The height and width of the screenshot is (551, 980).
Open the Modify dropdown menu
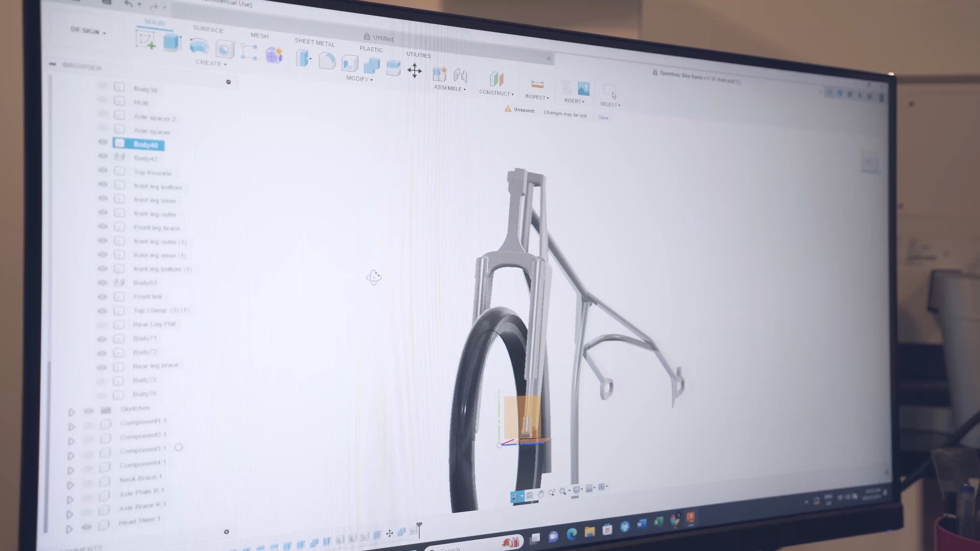359,79
